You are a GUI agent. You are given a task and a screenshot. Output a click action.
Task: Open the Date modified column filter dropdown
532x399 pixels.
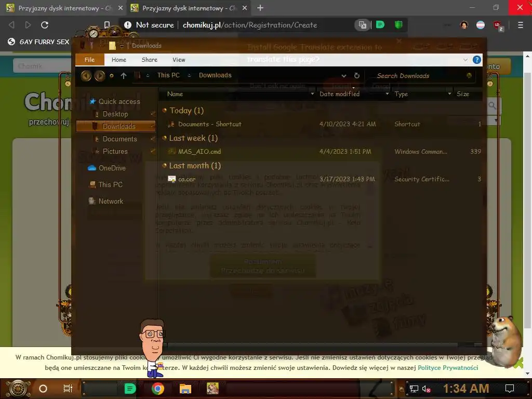click(x=387, y=94)
